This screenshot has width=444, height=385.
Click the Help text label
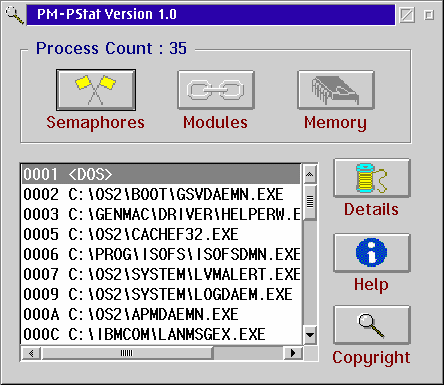371,285
